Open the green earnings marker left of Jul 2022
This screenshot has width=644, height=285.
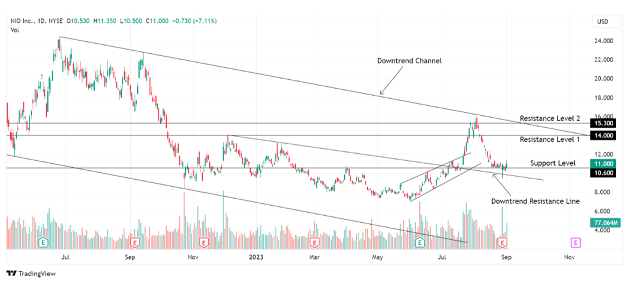click(x=43, y=242)
